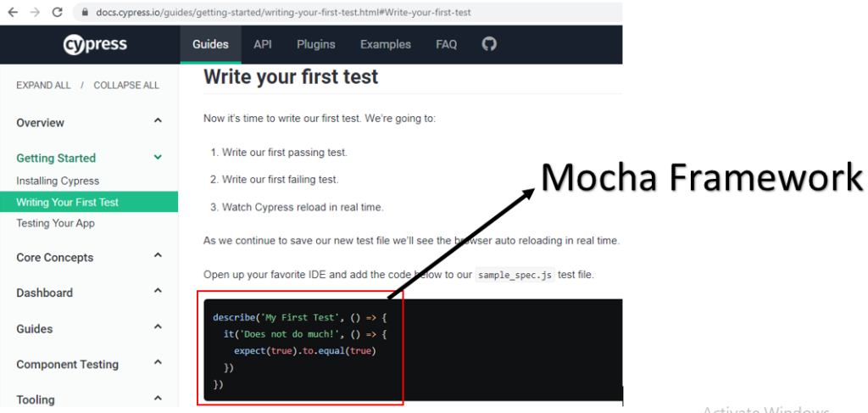This screenshot has height=413, width=868.
Task: Click EXPAND ALL in the sidebar
Action: pyautogui.click(x=44, y=86)
